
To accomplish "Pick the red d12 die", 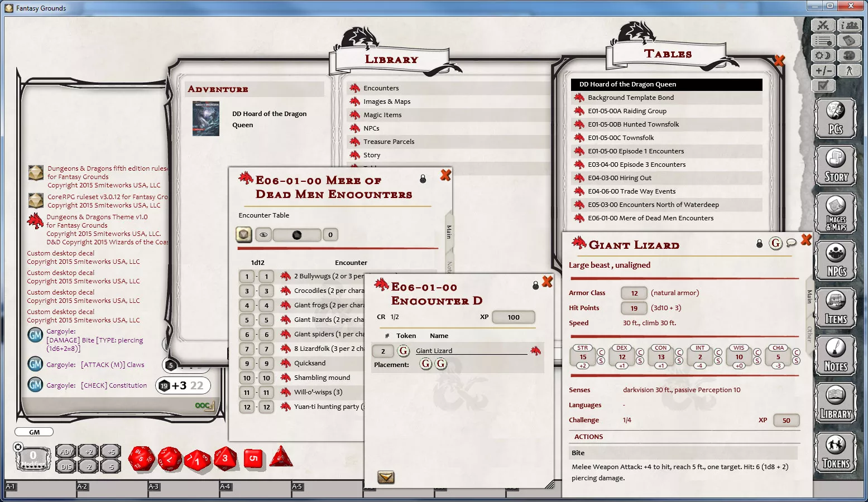I will 170,458.
